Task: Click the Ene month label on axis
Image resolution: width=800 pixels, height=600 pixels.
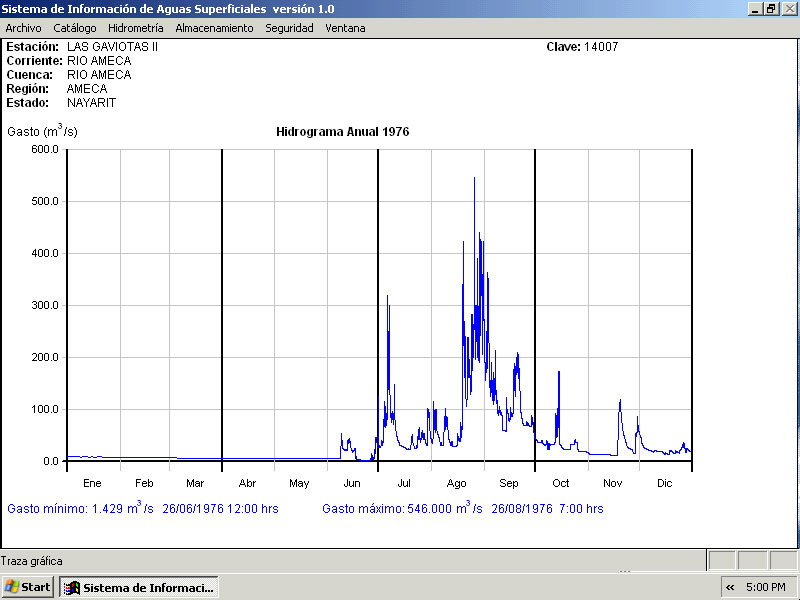Action: [92, 483]
